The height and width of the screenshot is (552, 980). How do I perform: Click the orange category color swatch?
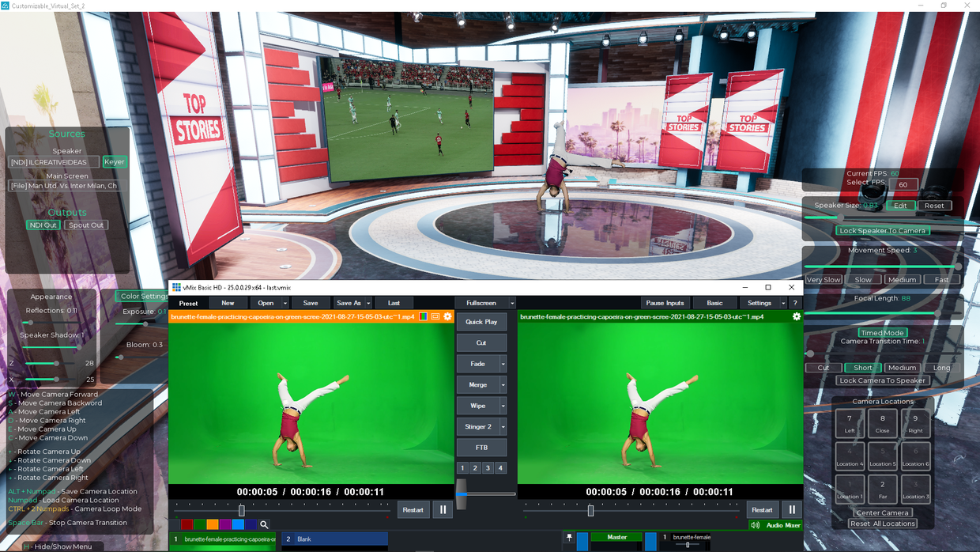pyautogui.click(x=213, y=524)
